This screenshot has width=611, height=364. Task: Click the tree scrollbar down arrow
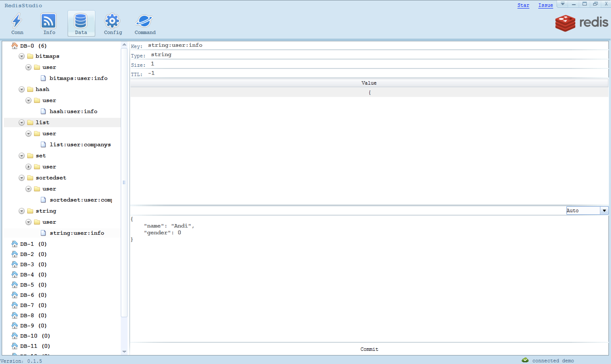(124, 351)
